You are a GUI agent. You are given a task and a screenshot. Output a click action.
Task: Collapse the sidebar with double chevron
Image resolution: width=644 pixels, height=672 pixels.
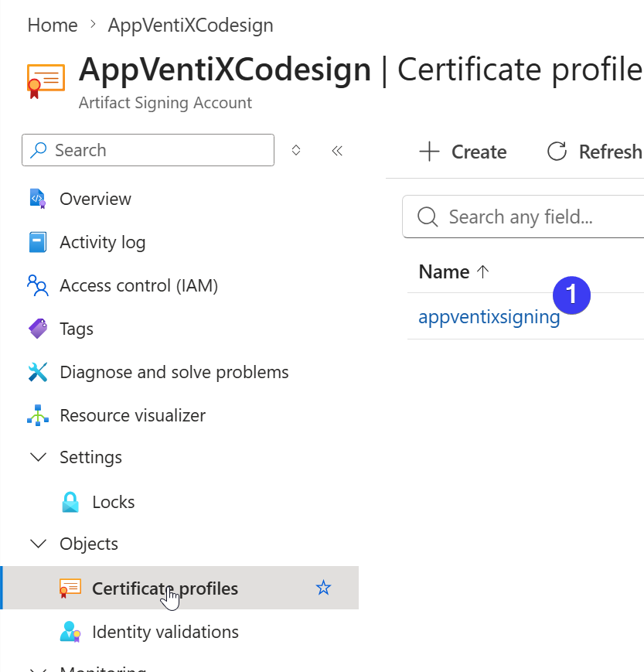pos(337,151)
